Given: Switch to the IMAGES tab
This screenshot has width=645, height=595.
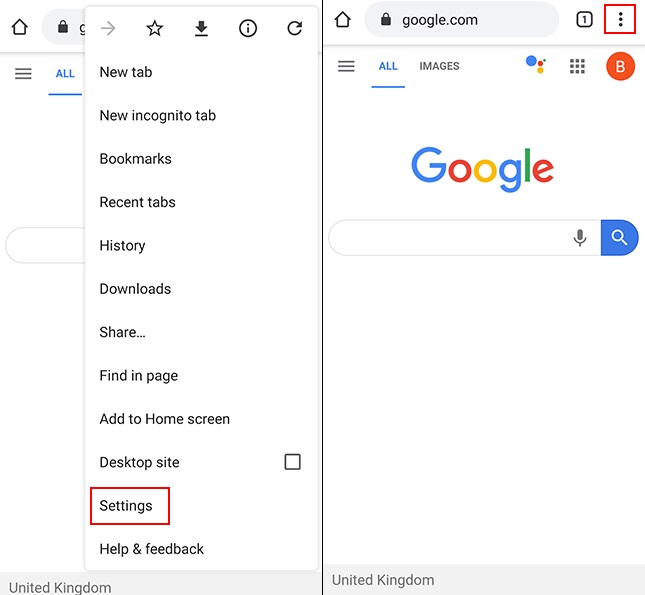Looking at the screenshot, I should (439, 66).
